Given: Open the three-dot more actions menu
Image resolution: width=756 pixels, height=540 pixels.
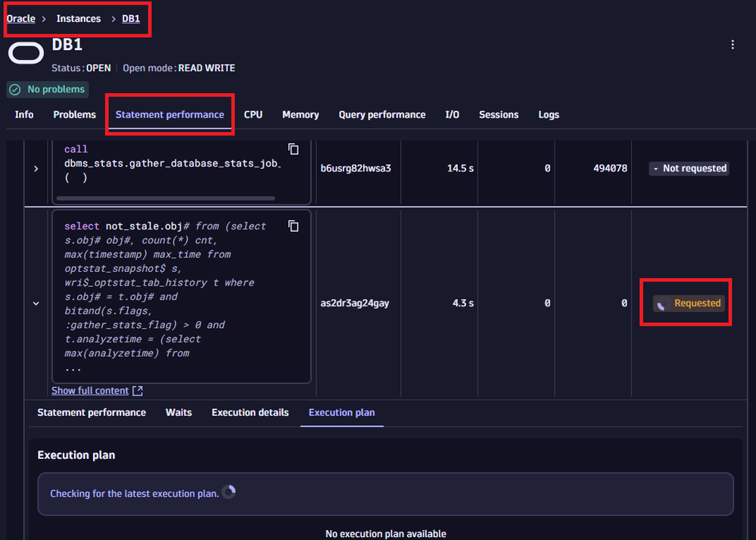Looking at the screenshot, I should (732, 45).
